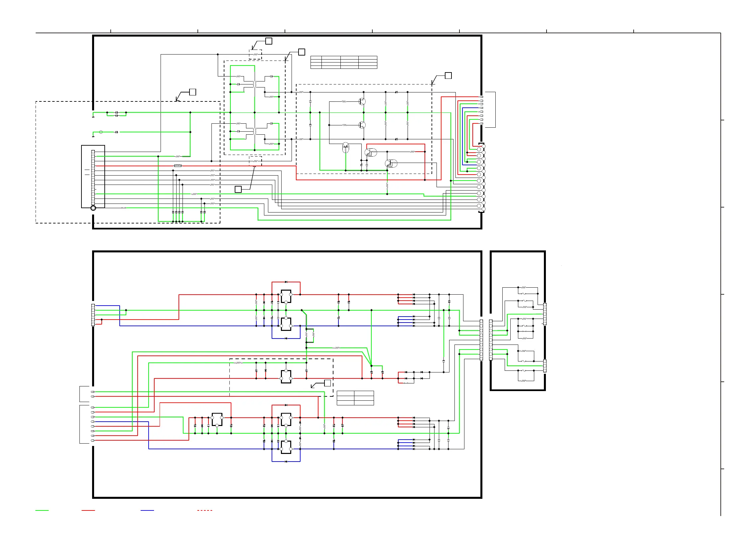The image size is (754, 560).
Task: Click the four-column table in upper board
Action: (x=344, y=63)
